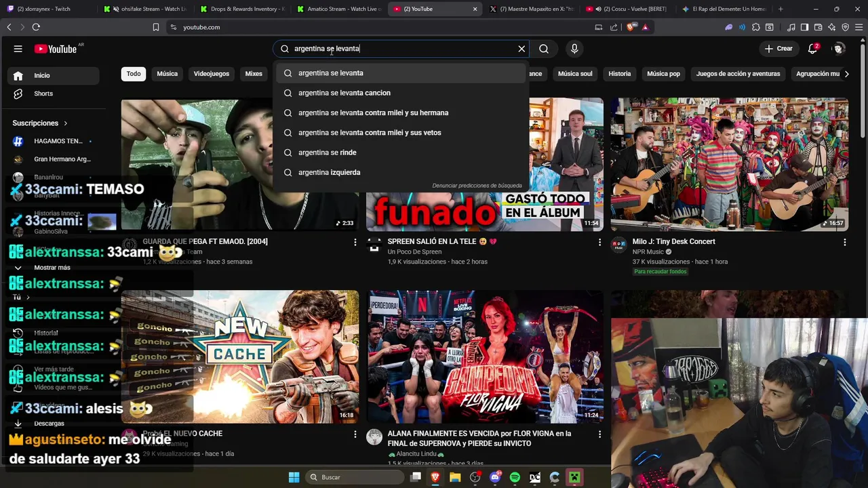Open Flor Vigna boxing video thumbnail

(485, 357)
